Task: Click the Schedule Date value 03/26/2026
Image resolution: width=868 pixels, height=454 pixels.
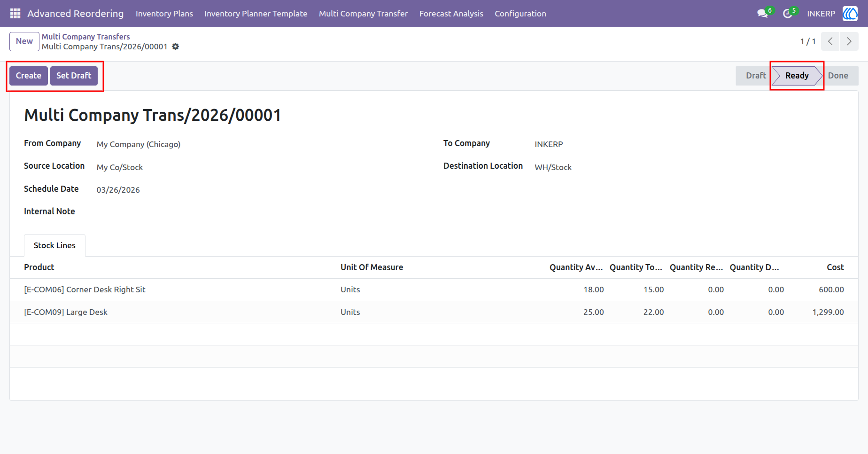Action: coord(118,190)
